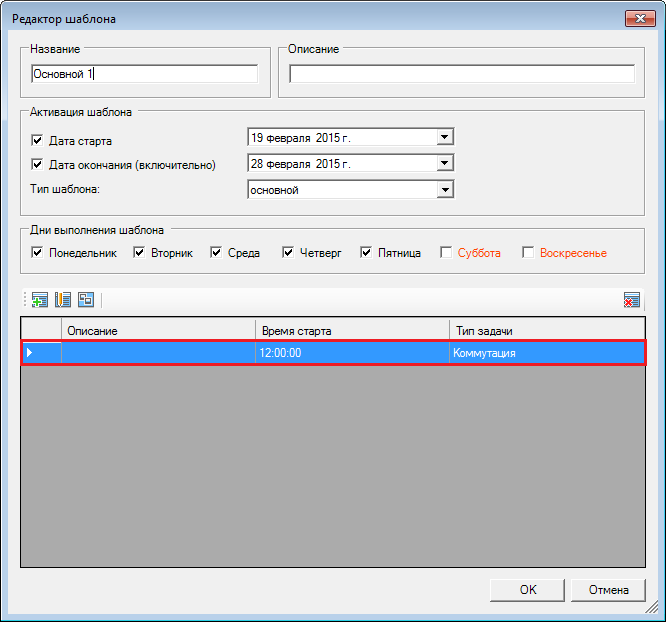666x622 pixels.
Task: Click the 28 февраля 2015 г. date value
Action: click(300, 164)
